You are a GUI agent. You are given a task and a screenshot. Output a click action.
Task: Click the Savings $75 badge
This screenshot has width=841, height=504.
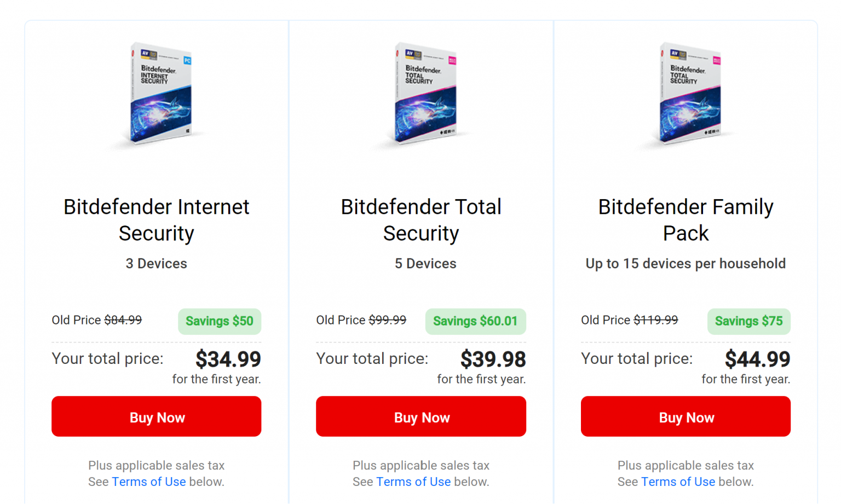pos(748,321)
